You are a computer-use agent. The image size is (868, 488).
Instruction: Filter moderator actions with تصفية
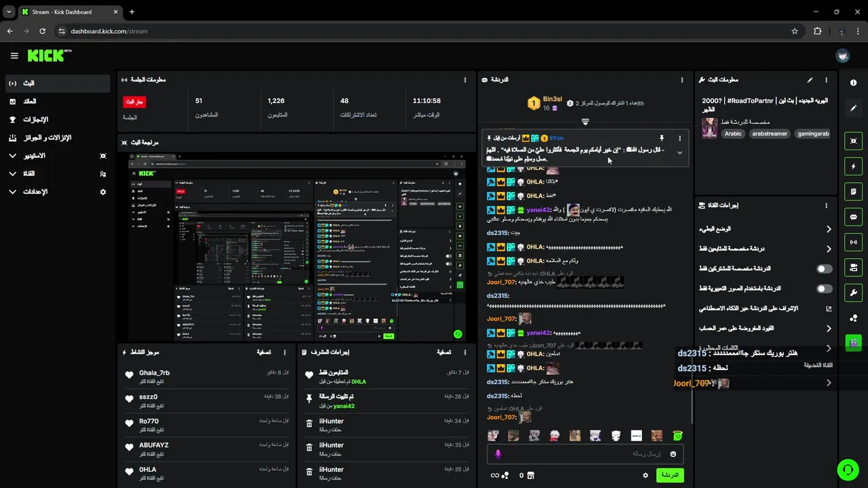coord(443,352)
